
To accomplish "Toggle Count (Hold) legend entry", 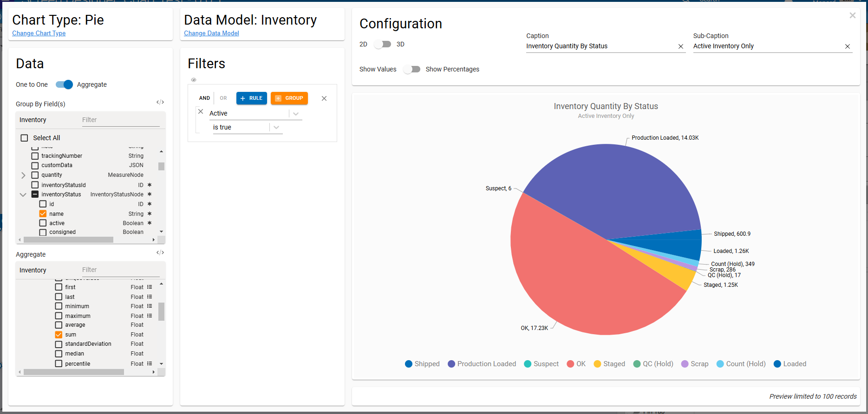I will click(x=741, y=364).
